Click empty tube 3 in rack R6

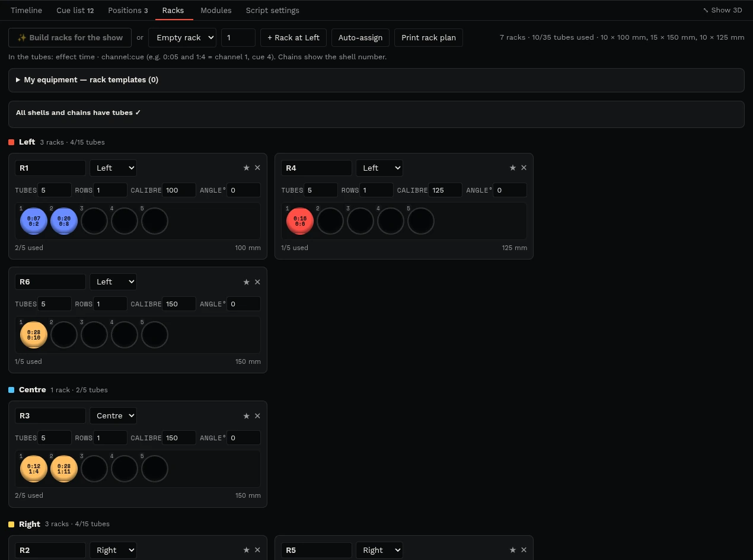[94, 335]
